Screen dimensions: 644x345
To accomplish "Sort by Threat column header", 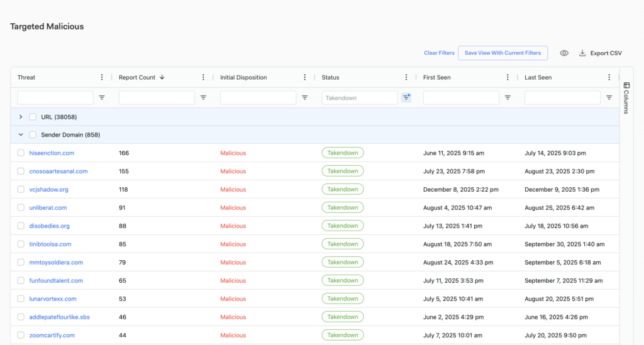I will pos(26,77).
